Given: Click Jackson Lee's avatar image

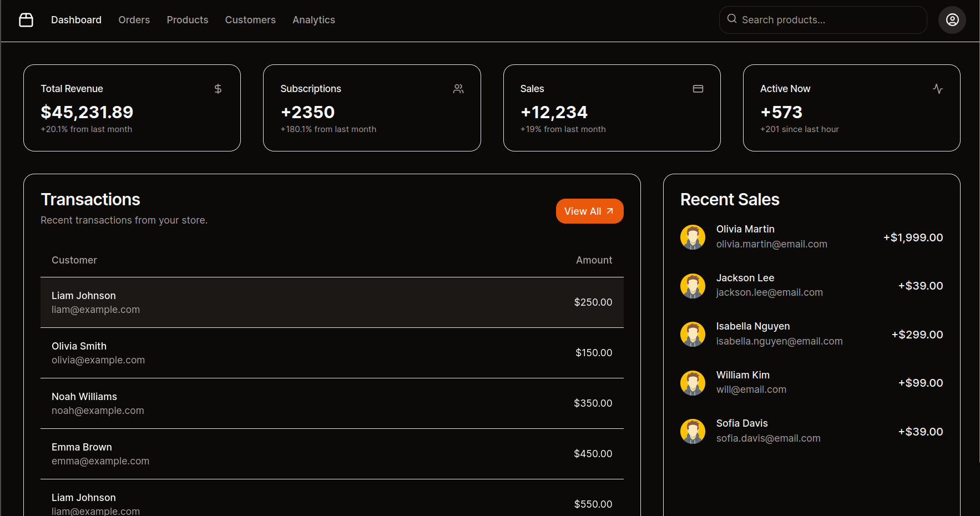Looking at the screenshot, I should click(693, 286).
